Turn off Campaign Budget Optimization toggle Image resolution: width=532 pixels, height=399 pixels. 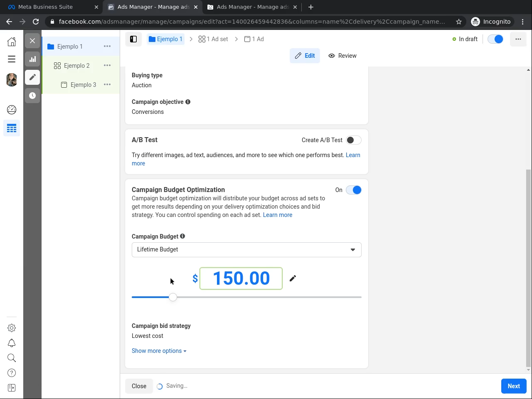click(x=353, y=190)
